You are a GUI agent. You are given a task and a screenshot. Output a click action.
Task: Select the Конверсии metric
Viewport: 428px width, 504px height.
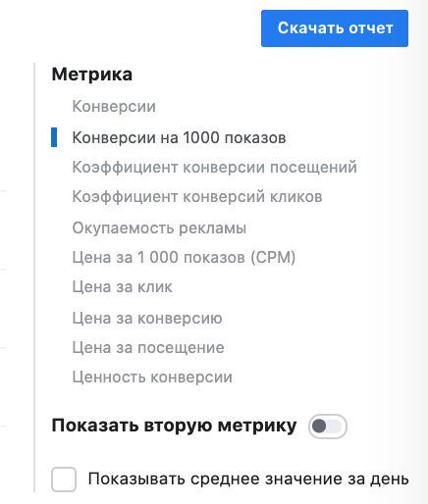[x=114, y=107]
